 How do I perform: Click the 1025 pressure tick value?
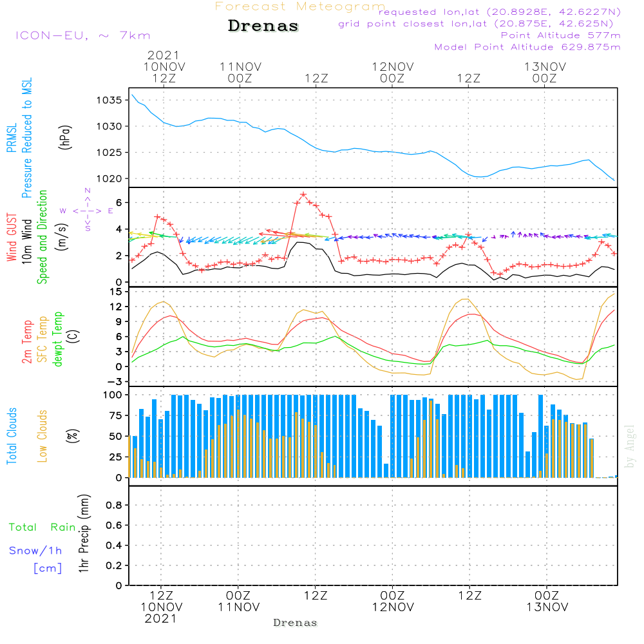(x=109, y=153)
